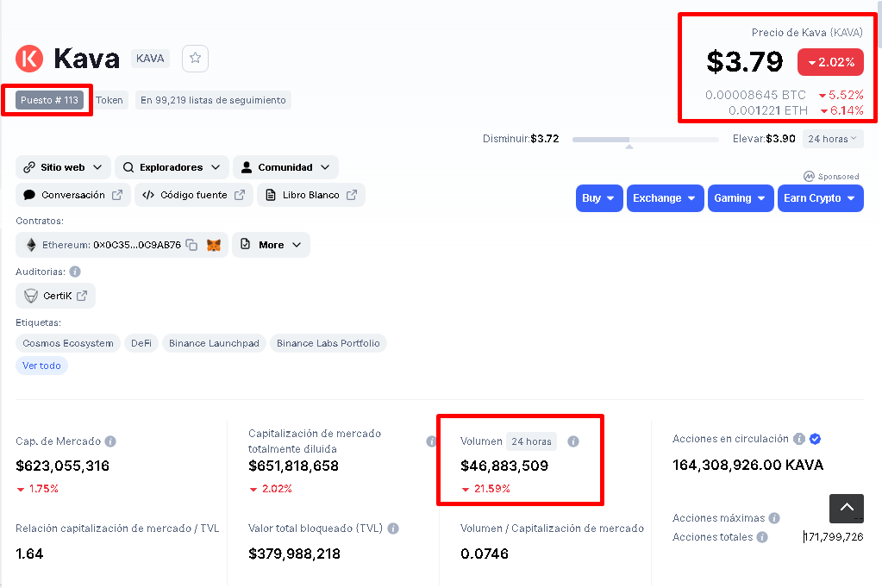Viewport: 882px width, 588px height.
Task: Click market cap/TVL ratio 1.64
Action: click(29, 554)
